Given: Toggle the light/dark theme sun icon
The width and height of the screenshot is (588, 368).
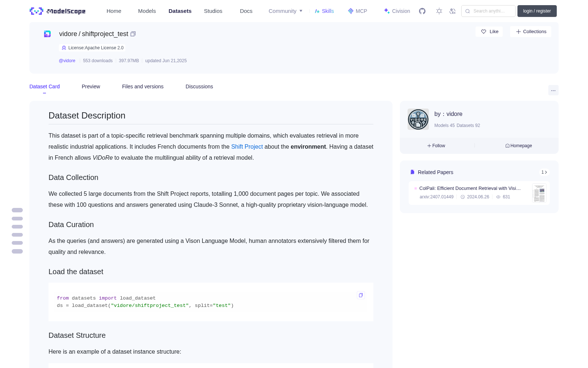Looking at the screenshot, I should pos(439,11).
